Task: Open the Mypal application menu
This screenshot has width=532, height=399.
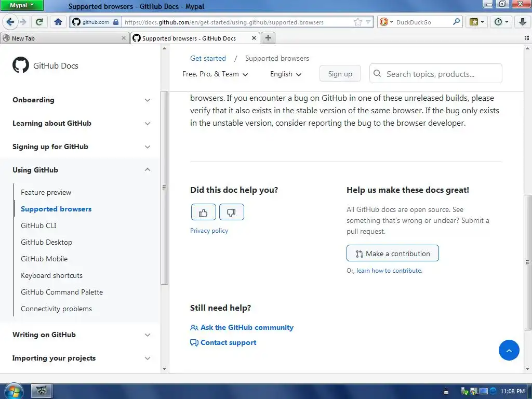Action: click(22, 5)
